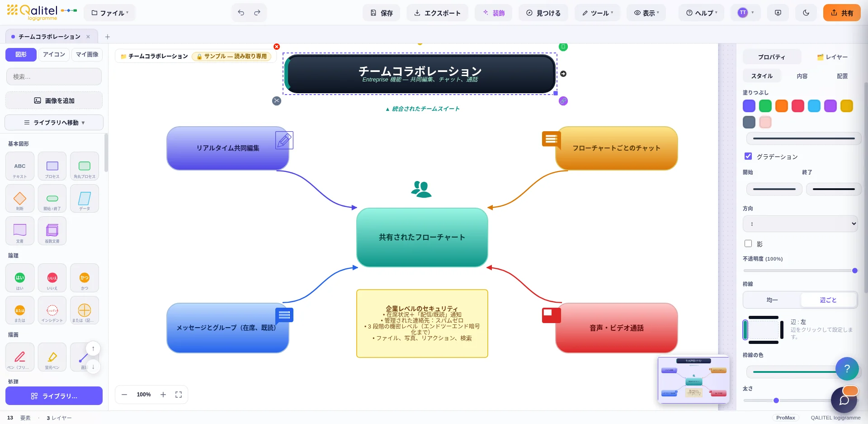
Task: Toggle dark mode moon icon
Action: [806, 13]
